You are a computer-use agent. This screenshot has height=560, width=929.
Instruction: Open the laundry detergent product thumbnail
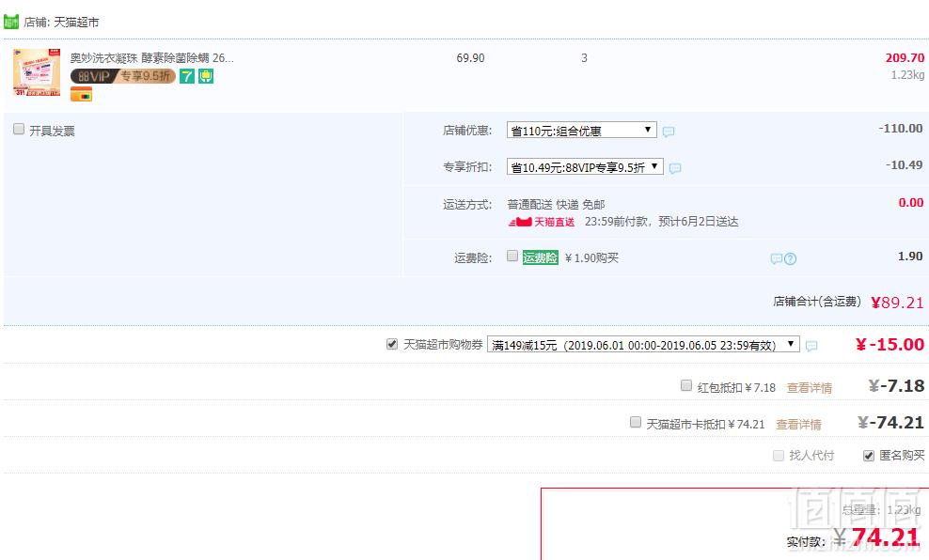pos(37,72)
